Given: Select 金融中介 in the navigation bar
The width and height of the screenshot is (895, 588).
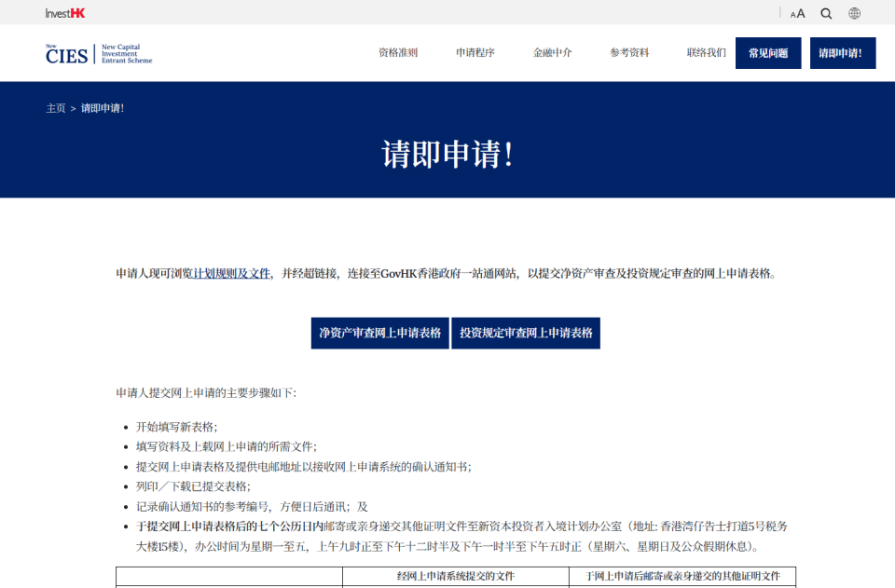Looking at the screenshot, I should (550, 53).
